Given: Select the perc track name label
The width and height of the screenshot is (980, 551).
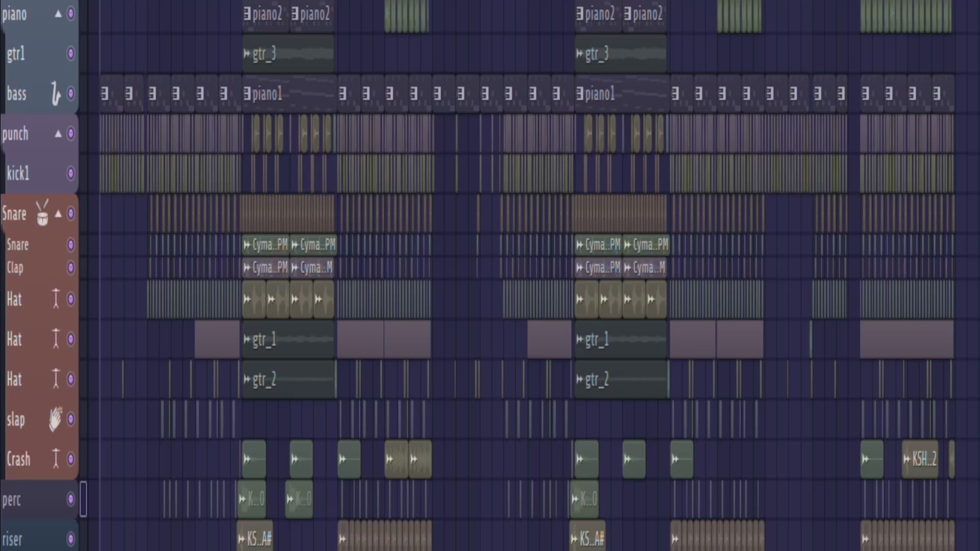Looking at the screenshot, I should coord(12,499).
